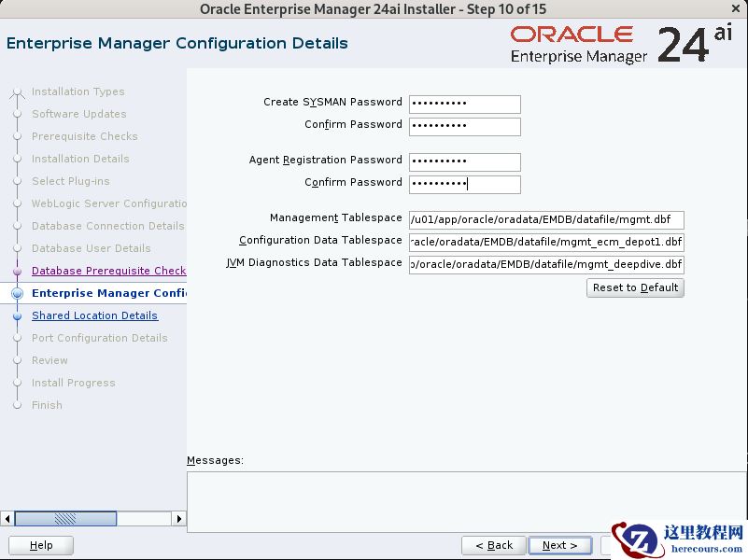Click the Port Configuration Details step label
This screenshot has width=748, height=560.
(100, 338)
